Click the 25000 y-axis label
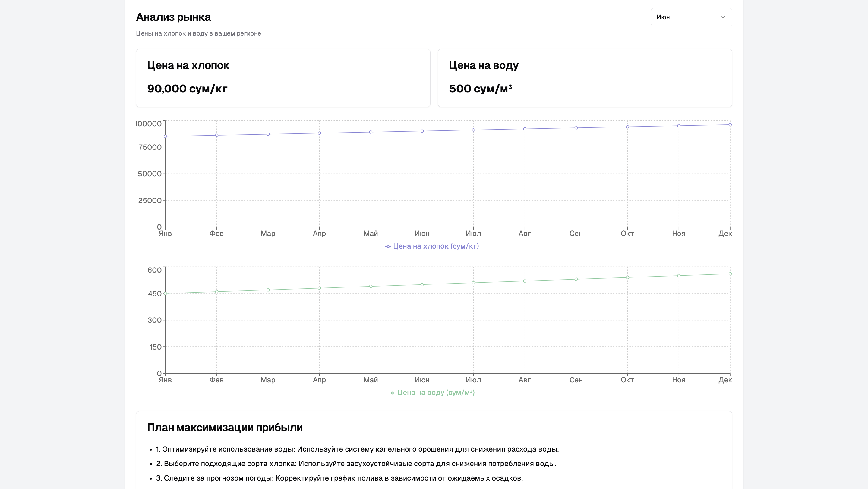This screenshot has width=868, height=489. 150,200
